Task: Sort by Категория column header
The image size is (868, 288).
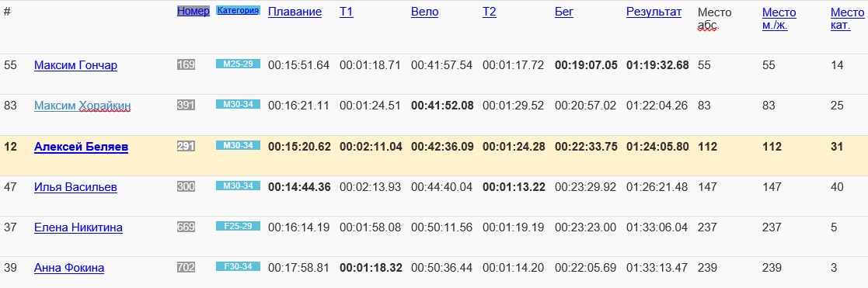Action: (x=238, y=10)
